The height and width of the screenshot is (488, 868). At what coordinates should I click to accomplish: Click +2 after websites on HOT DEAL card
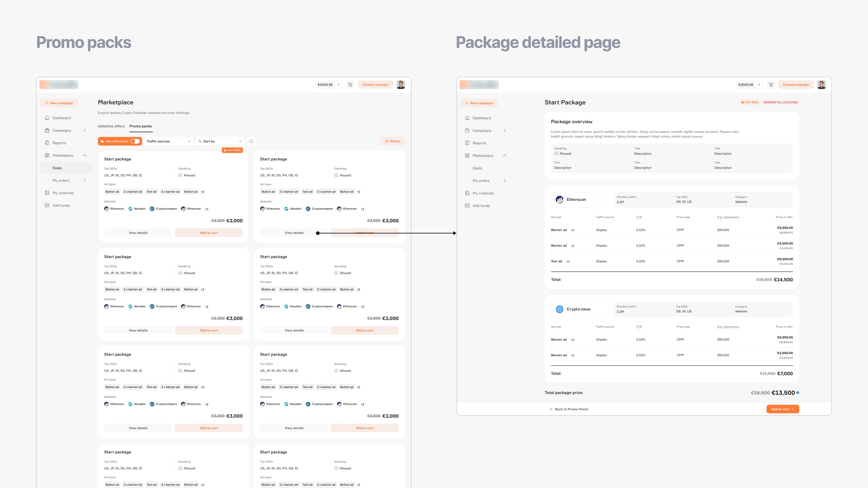[x=206, y=209]
